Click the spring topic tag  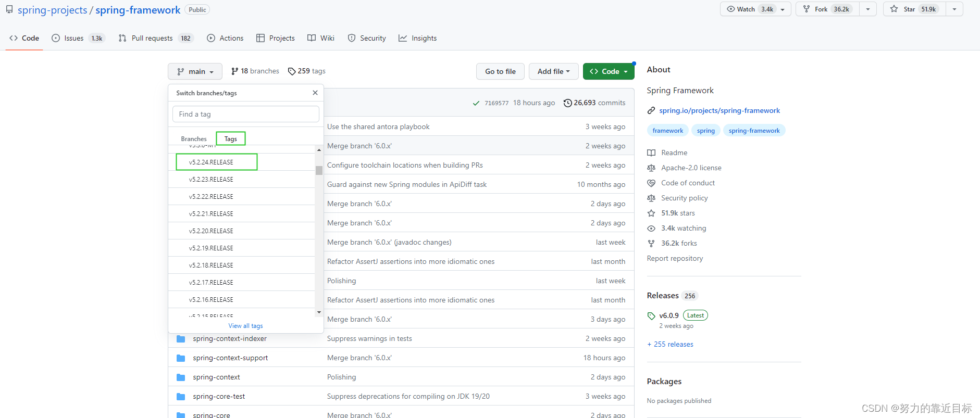pyautogui.click(x=706, y=131)
